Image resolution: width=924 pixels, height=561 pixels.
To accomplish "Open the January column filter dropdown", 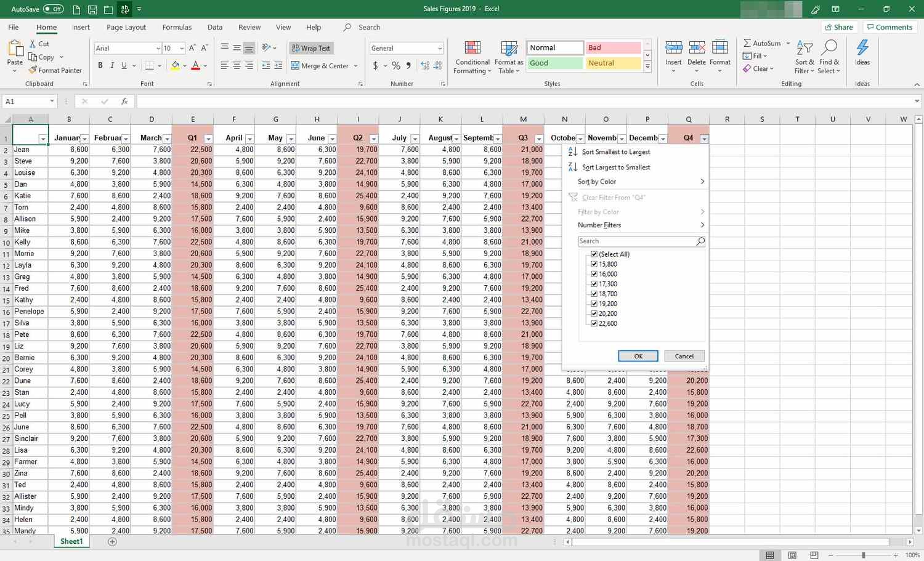I will 84,139.
